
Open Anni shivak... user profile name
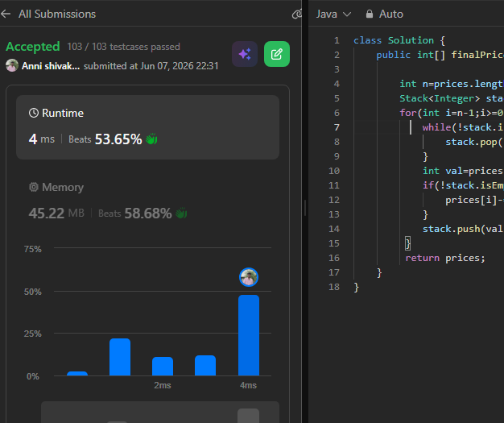click(51, 66)
